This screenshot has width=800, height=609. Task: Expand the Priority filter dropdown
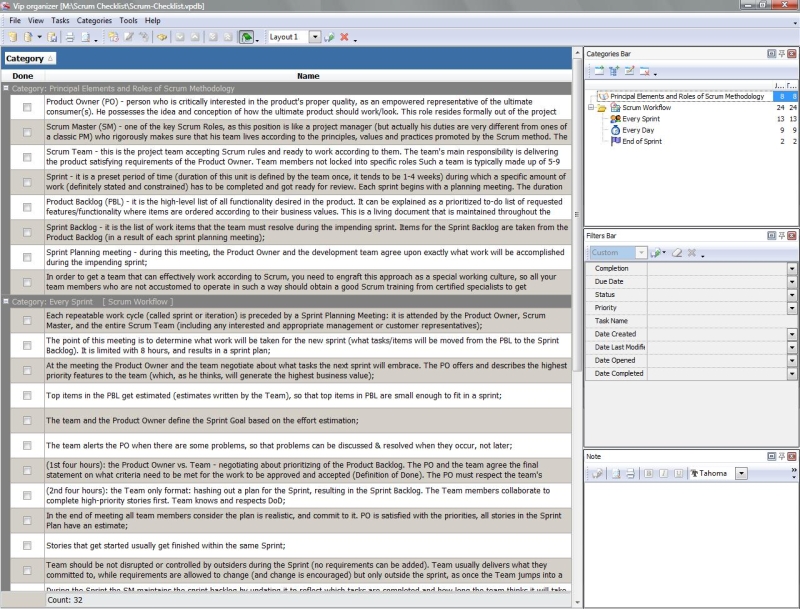[x=791, y=308]
